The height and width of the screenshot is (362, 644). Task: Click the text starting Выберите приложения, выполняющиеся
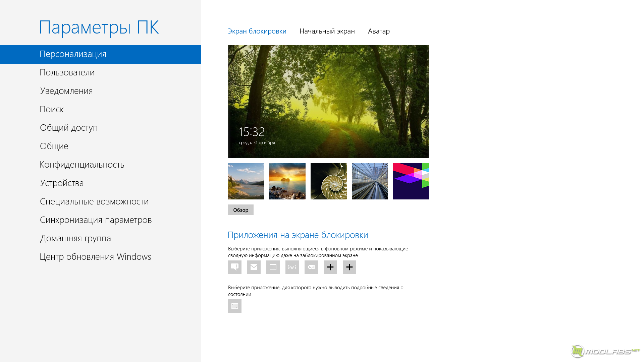tap(318, 252)
